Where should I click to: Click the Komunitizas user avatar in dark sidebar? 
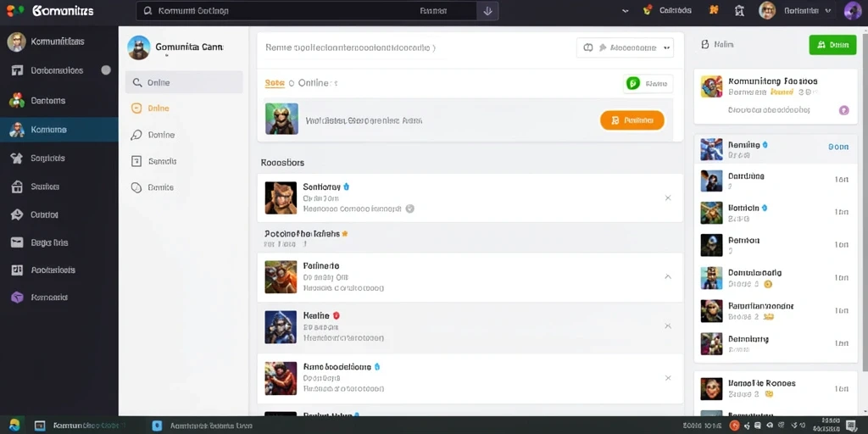(17, 42)
